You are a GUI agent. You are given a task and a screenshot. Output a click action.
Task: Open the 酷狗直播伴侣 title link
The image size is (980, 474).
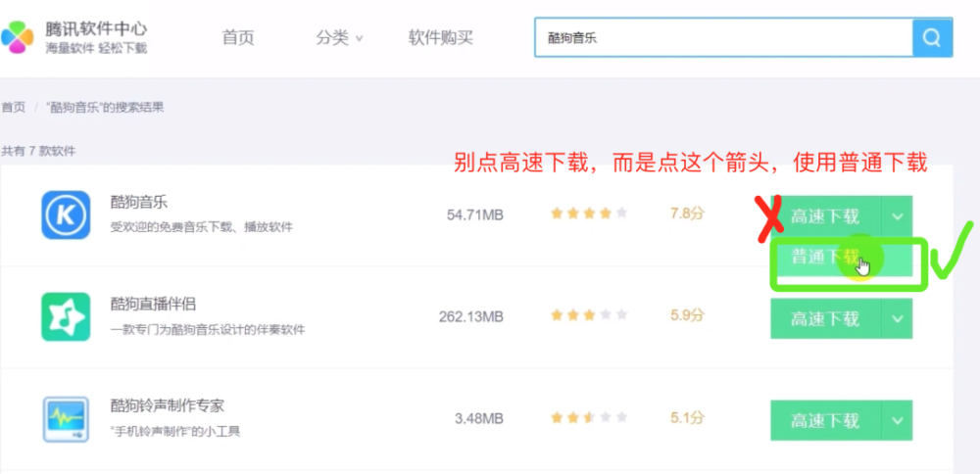coord(153,305)
